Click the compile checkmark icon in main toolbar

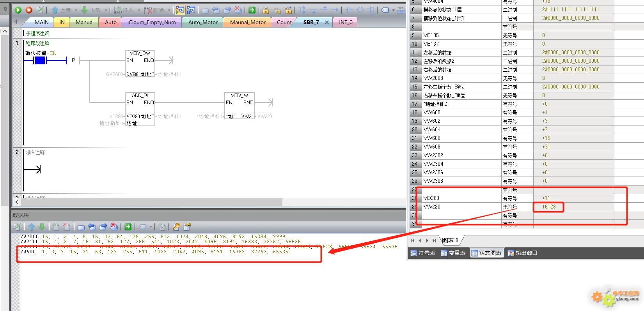pos(40,10)
